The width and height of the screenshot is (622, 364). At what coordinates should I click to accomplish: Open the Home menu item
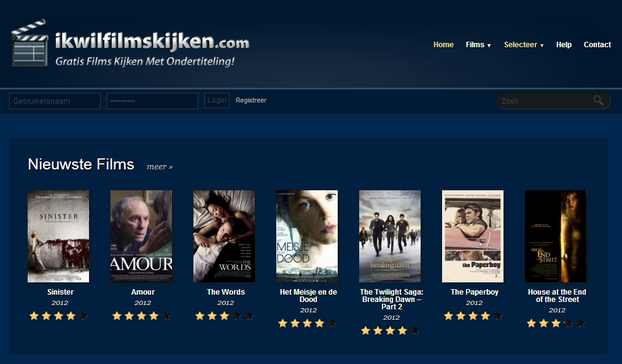(443, 45)
